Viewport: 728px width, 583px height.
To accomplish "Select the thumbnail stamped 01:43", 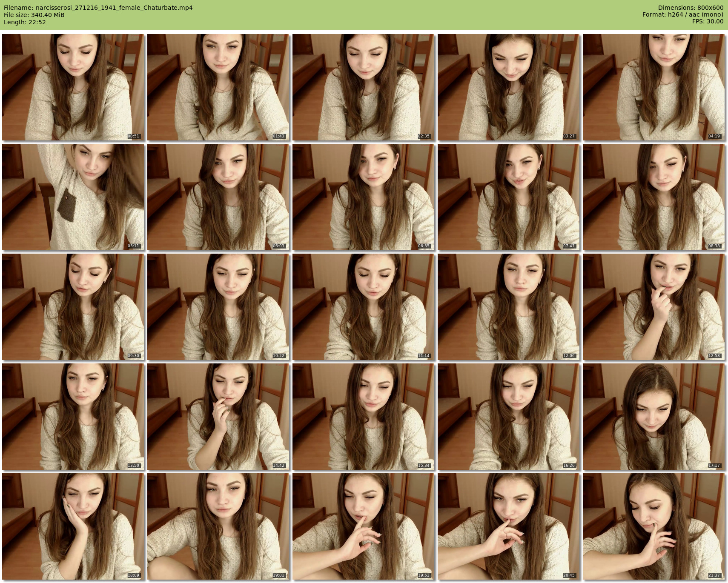I will click(x=218, y=87).
